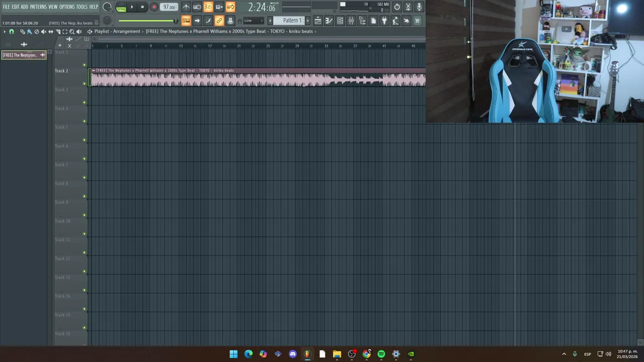This screenshot has width=644, height=362.
Task: Open the plugin picker plug icon
Action: click(x=384, y=21)
